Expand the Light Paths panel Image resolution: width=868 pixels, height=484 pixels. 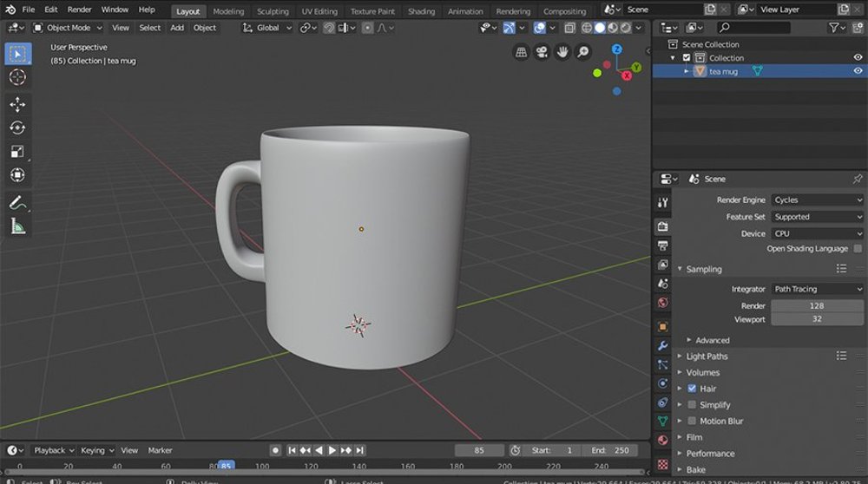(707, 356)
